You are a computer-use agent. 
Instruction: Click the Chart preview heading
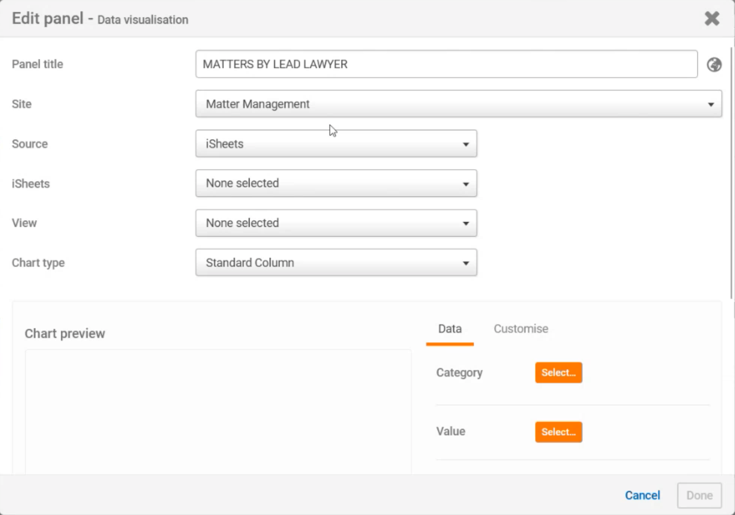click(65, 333)
